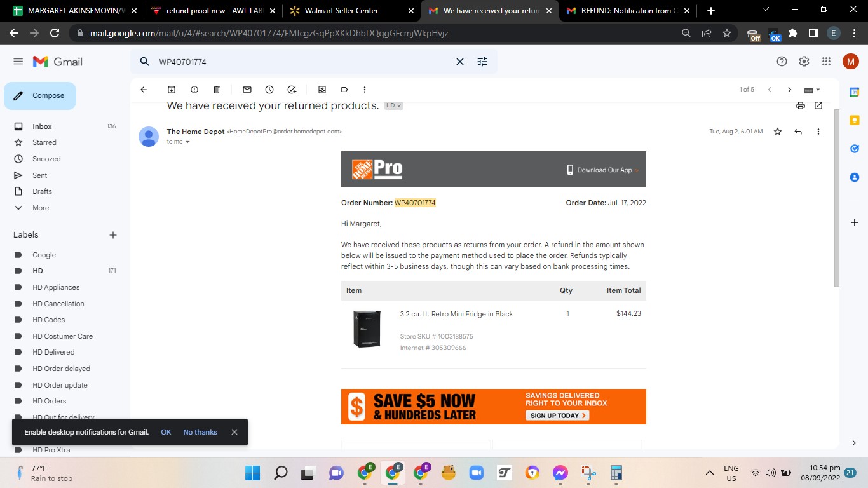
Task: Show recipient details next to "to me"
Action: pyautogui.click(x=187, y=142)
